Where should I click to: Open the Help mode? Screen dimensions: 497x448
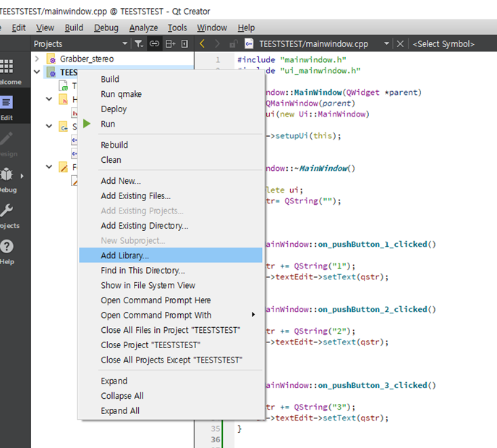pyautogui.click(x=7, y=251)
